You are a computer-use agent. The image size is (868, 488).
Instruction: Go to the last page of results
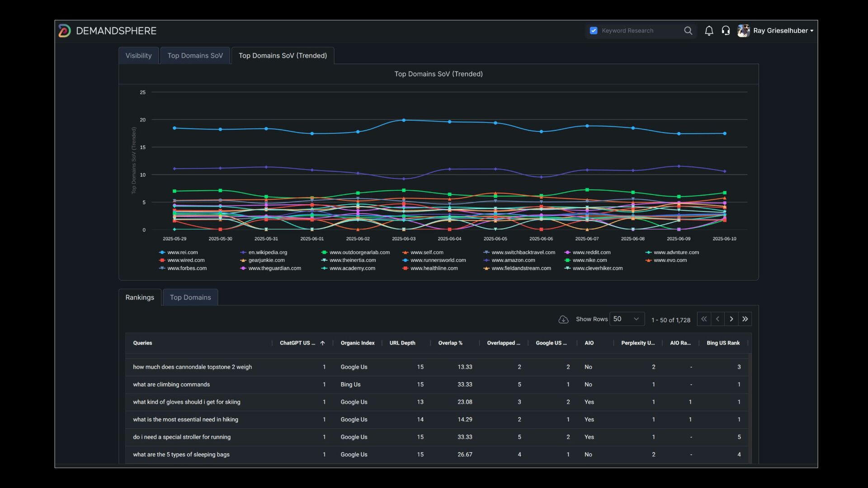point(745,319)
